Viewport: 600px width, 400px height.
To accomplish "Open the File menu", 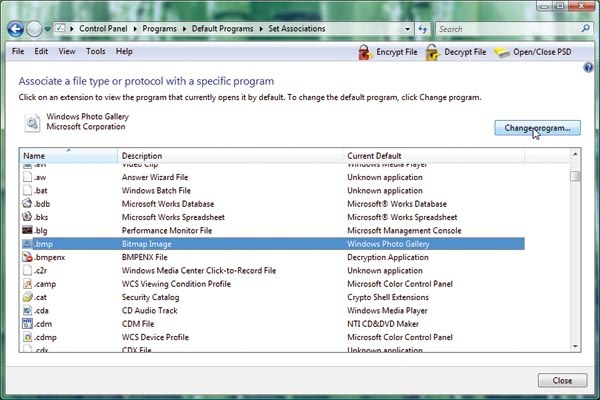I will [17, 51].
